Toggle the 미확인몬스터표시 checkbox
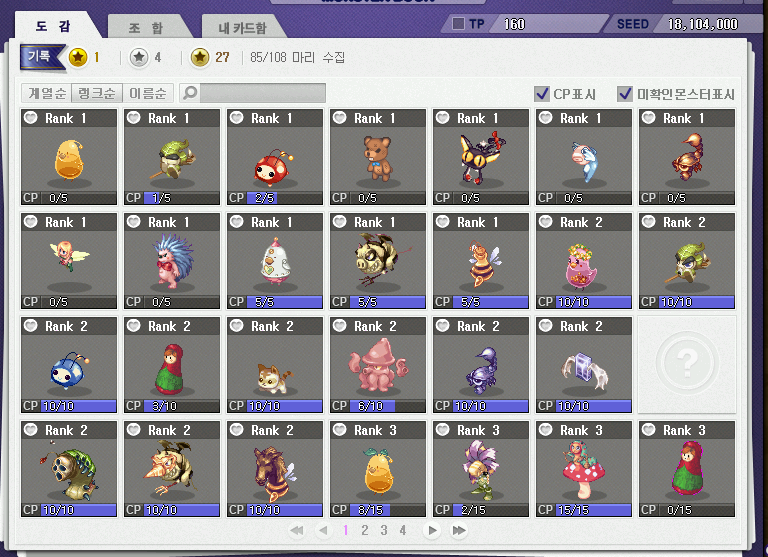Screen dimensions: 768x557 [x=624, y=94]
